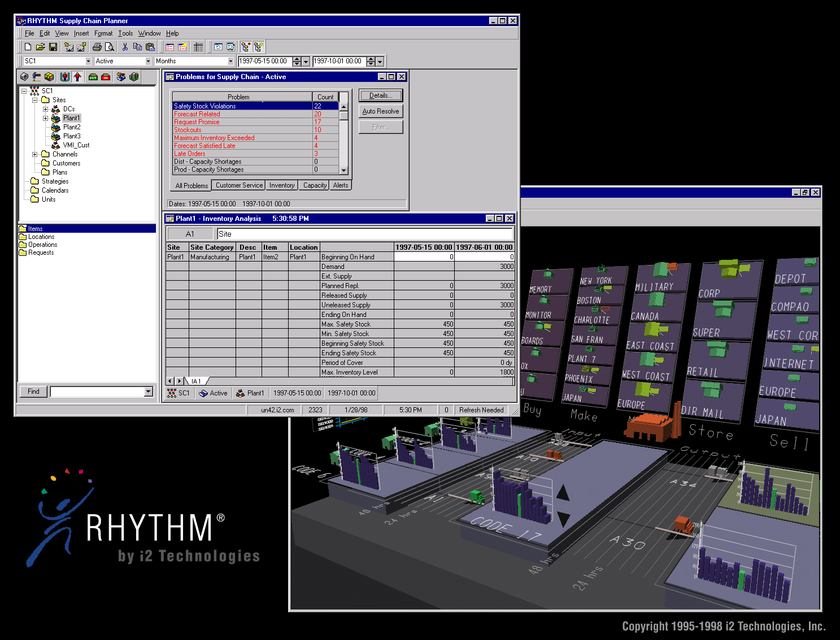Image resolution: width=840 pixels, height=640 pixels.
Task: Click the red IN tray icon
Action: point(106,77)
